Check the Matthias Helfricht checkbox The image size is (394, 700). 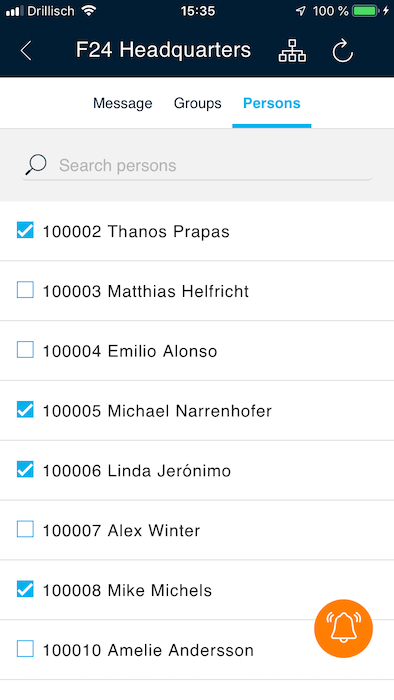point(25,290)
